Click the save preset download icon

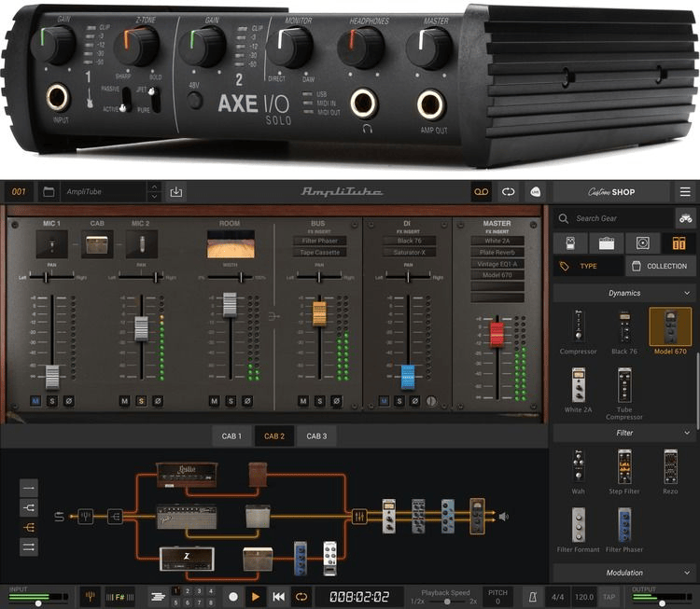point(175,192)
